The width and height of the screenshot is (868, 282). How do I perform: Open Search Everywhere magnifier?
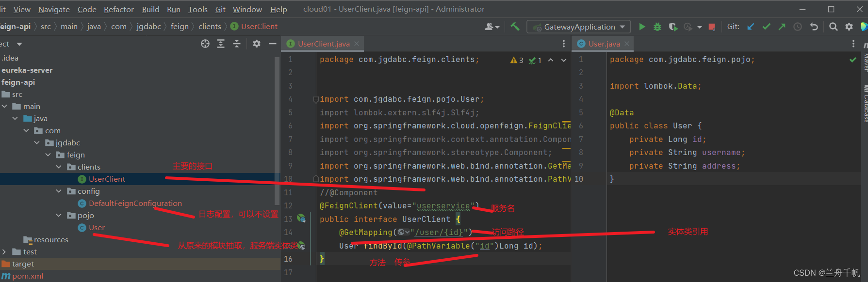tap(833, 27)
